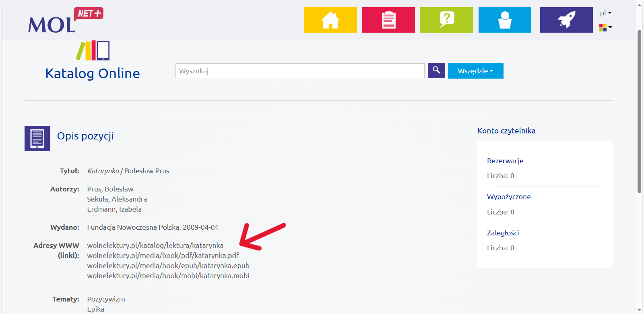Click the Konto czytelnika heading
Screen dimensions: 644x314
(506, 131)
